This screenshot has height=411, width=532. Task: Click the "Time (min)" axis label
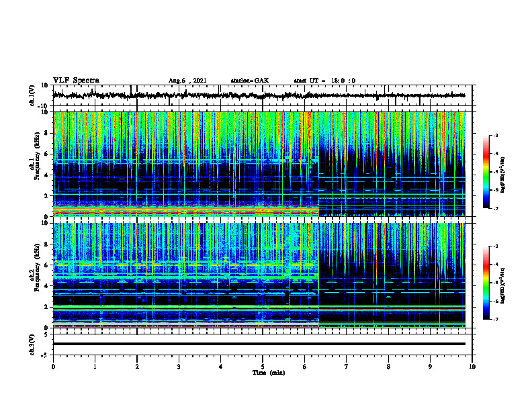point(269,373)
